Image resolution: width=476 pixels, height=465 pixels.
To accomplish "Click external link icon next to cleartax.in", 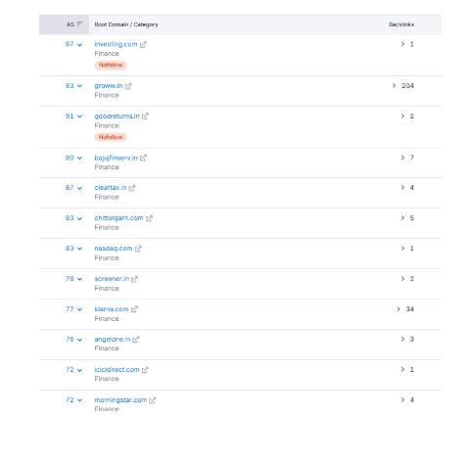I will 131,188.
